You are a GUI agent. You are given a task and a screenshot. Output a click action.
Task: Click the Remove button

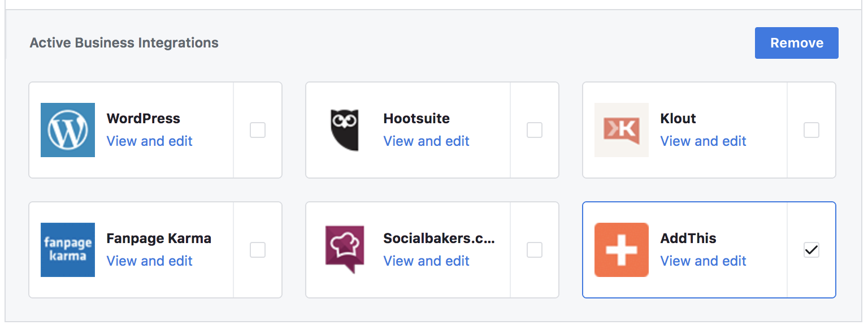point(797,43)
